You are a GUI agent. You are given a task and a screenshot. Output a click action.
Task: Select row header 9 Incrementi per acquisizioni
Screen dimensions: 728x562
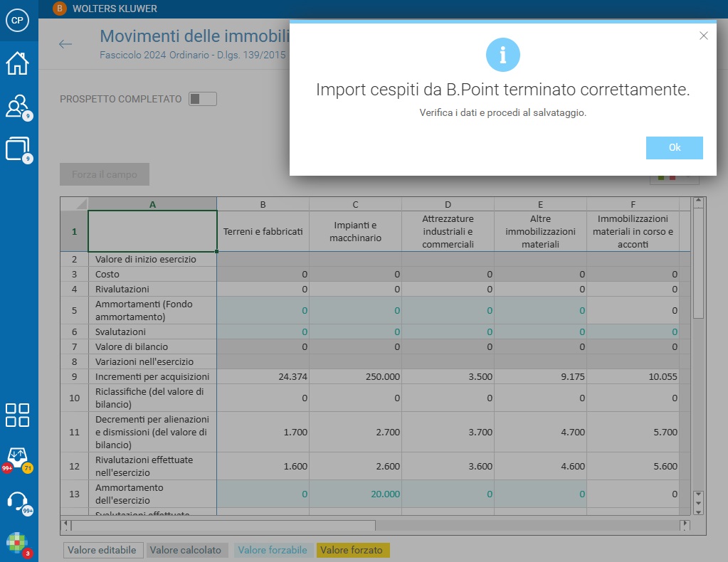[74, 376]
